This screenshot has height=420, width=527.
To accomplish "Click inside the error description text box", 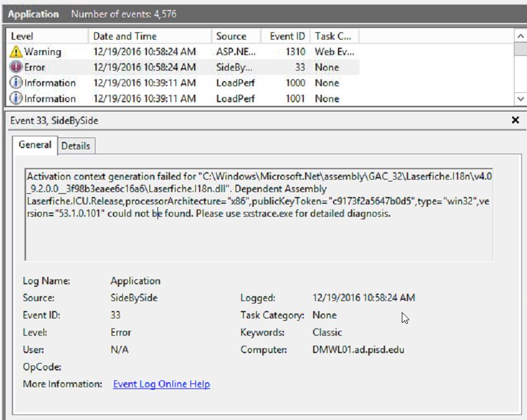I will [x=258, y=235].
